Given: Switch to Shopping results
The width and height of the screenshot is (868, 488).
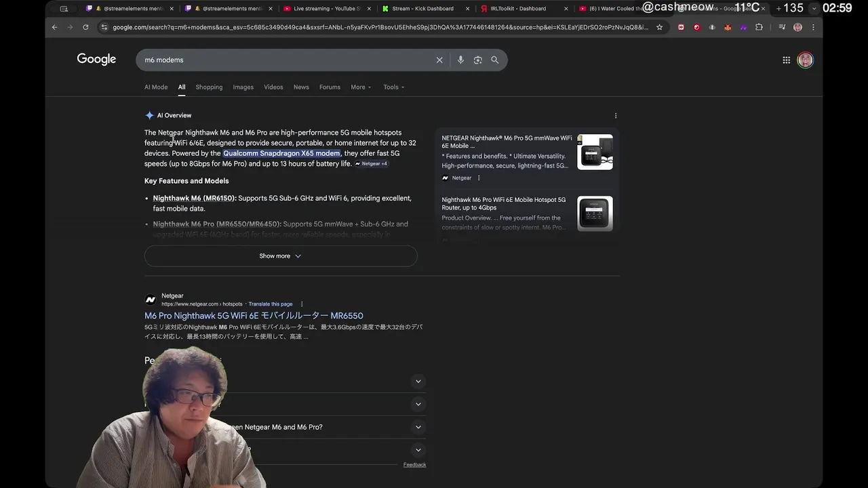Looking at the screenshot, I should click(209, 87).
